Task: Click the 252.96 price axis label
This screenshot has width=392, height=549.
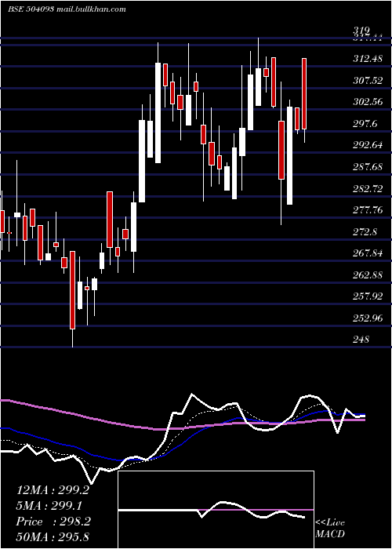Action: tap(368, 318)
